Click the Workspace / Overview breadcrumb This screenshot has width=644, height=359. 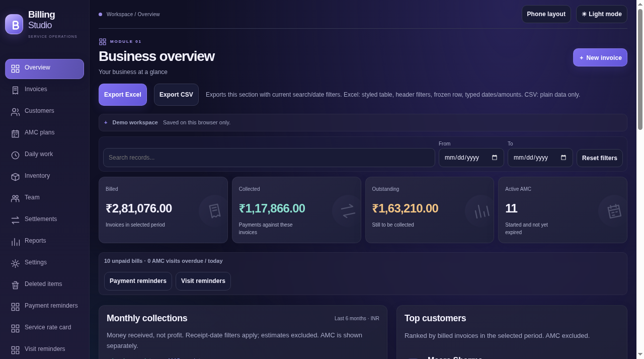coord(133,14)
